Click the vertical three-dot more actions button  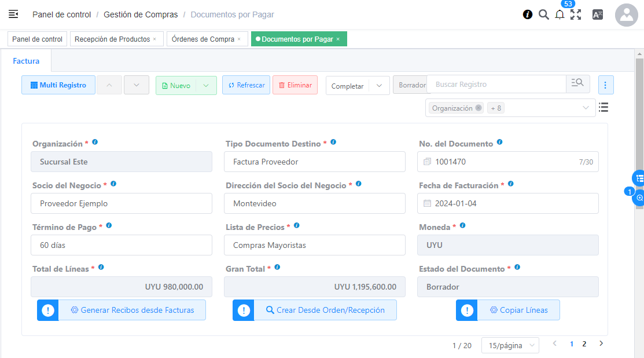pyautogui.click(x=606, y=85)
